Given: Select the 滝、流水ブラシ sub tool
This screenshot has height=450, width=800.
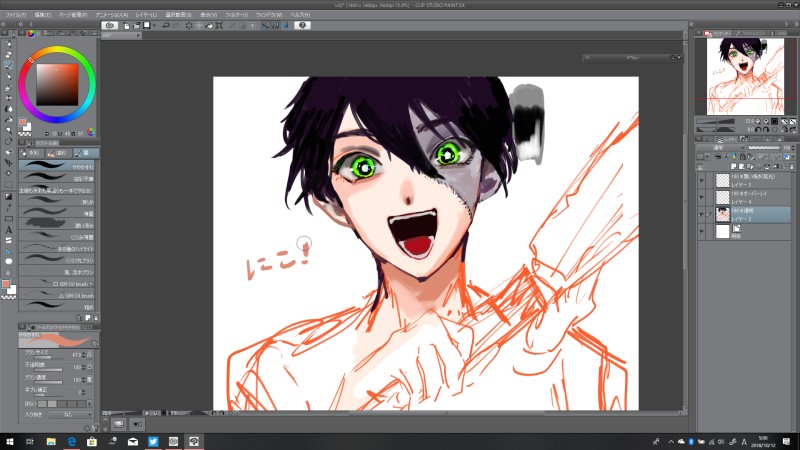Looking at the screenshot, I should [57, 272].
